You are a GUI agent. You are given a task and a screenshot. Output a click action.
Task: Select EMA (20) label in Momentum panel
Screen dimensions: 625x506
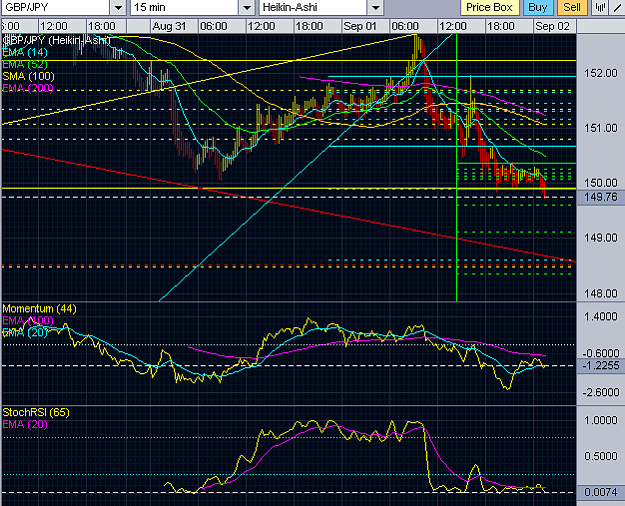pyautogui.click(x=25, y=332)
